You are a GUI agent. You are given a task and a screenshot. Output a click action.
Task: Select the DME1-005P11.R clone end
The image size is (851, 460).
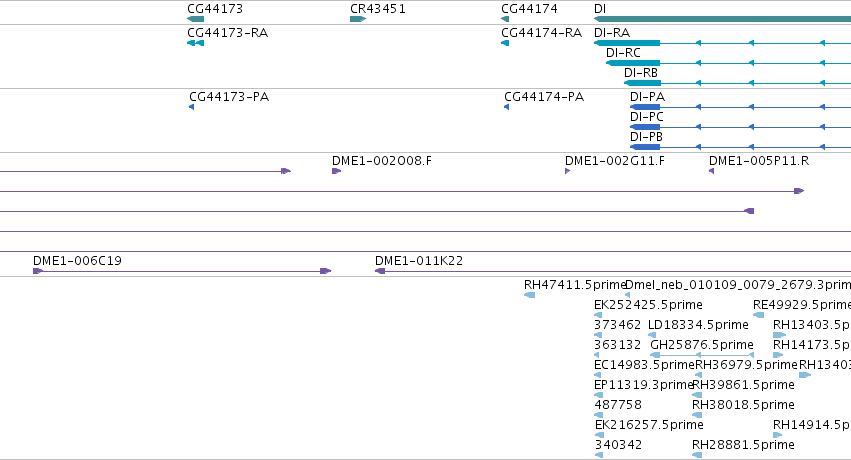tap(712, 171)
